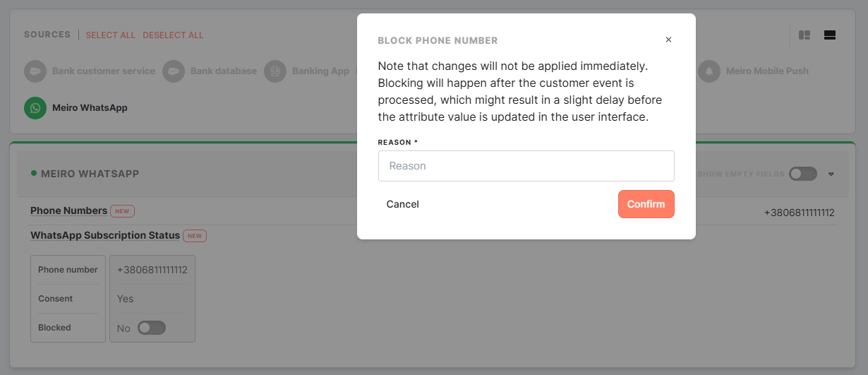
Task: Enable the Show Empty Fields toggle
Action: (x=802, y=174)
